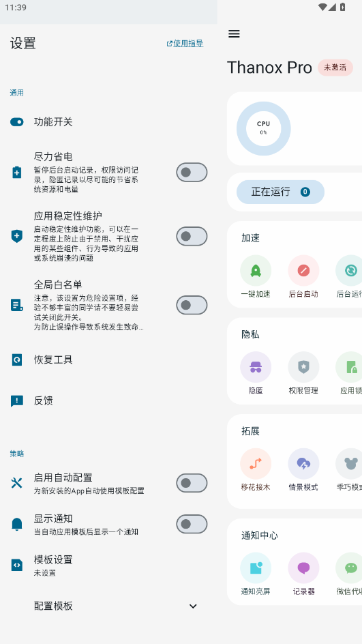Expand the 配置模板 chevron
Viewport: 362px width, 644px height.
pyautogui.click(x=193, y=606)
